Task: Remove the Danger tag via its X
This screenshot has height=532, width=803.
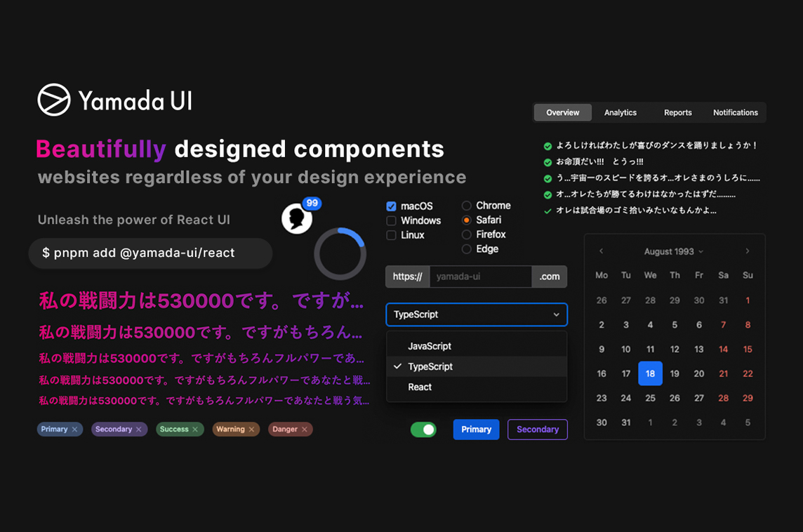Action: [304, 430]
